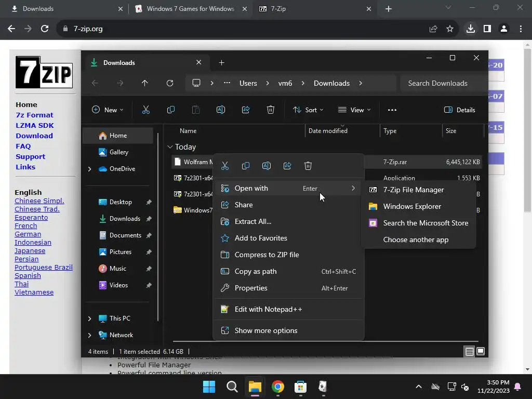Click the Chrome downloads icon
The width and height of the screenshot is (532, 399).
click(470, 29)
